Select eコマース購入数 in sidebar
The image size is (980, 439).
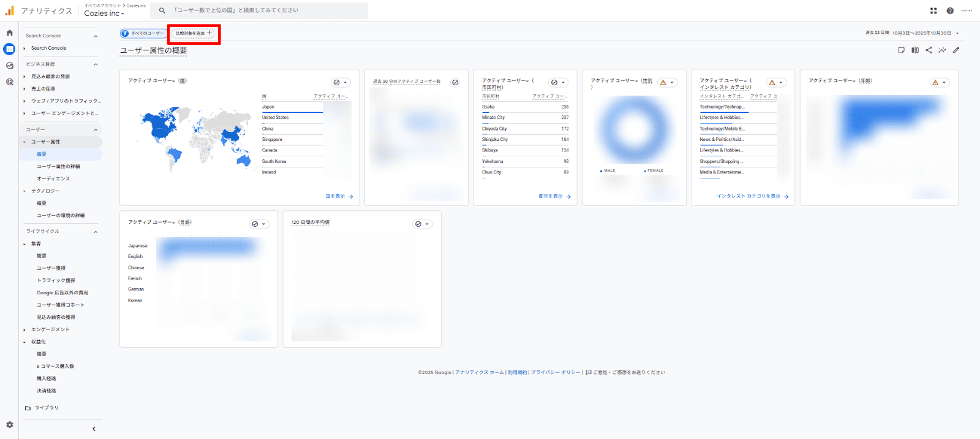[x=55, y=367]
